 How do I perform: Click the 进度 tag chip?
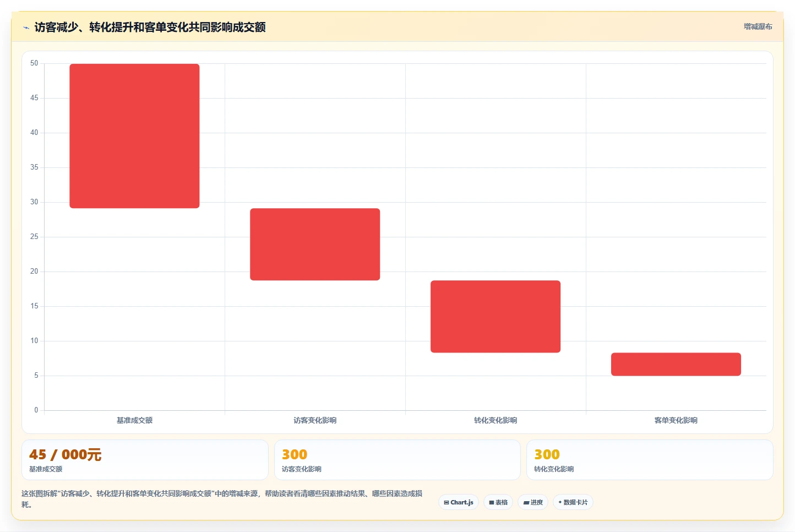coord(533,502)
